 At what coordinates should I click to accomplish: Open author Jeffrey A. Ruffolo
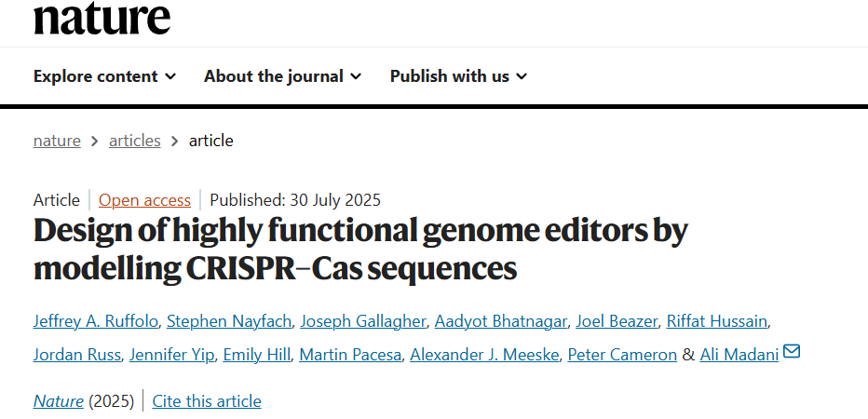click(95, 321)
